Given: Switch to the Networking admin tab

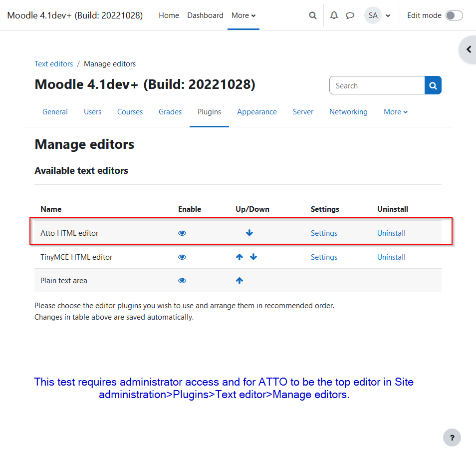Looking at the screenshot, I should 348,112.
